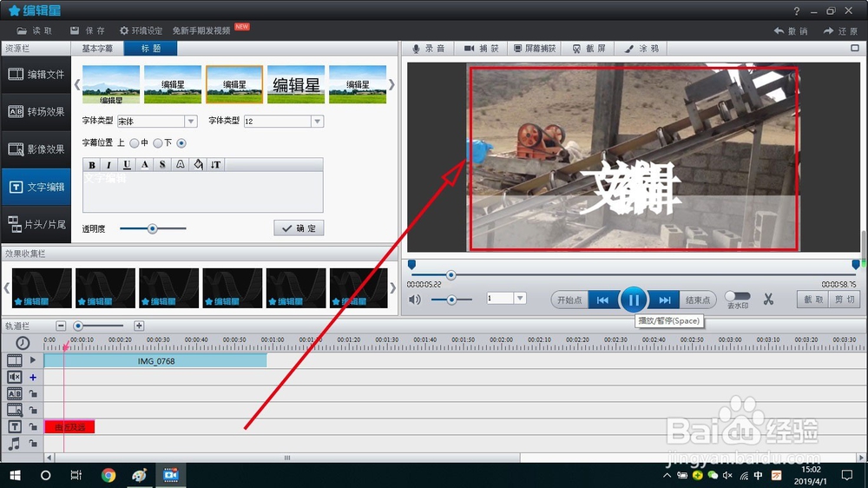868x488 pixels.
Task: Click the 截屏 screenshot button
Action: (589, 49)
